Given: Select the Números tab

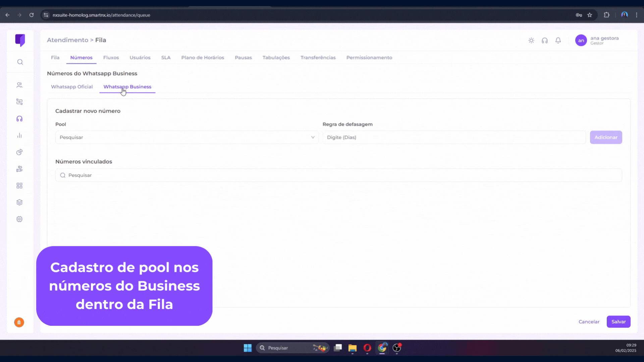Looking at the screenshot, I should pyautogui.click(x=82, y=58).
